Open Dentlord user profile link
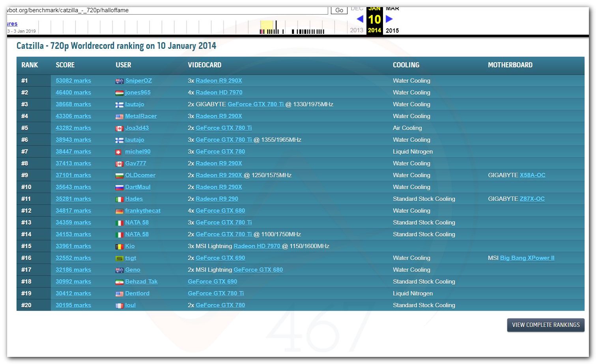Viewport: 596px width, 364px height. pyautogui.click(x=137, y=293)
